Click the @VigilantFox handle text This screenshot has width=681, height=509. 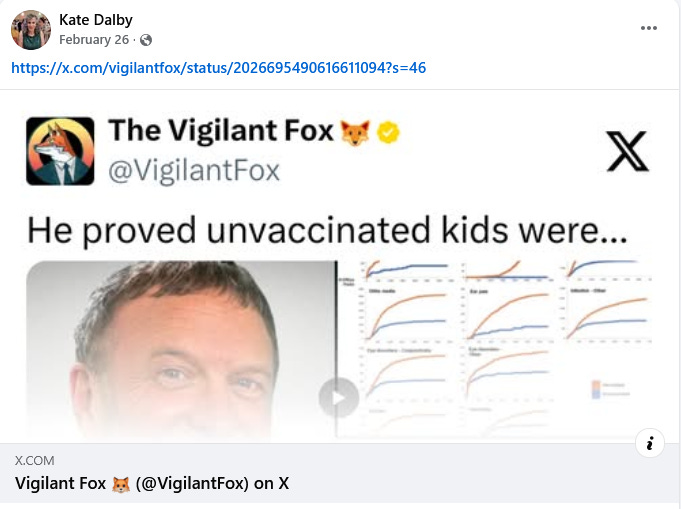194,171
